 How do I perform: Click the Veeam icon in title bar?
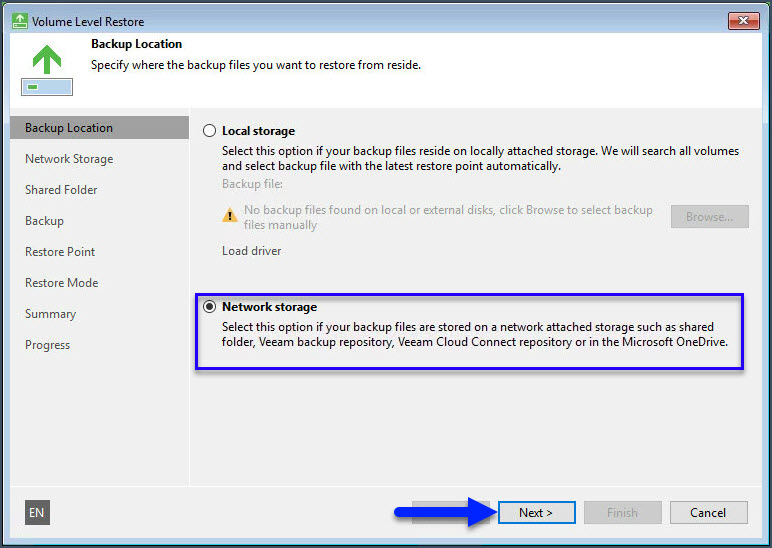[x=19, y=20]
